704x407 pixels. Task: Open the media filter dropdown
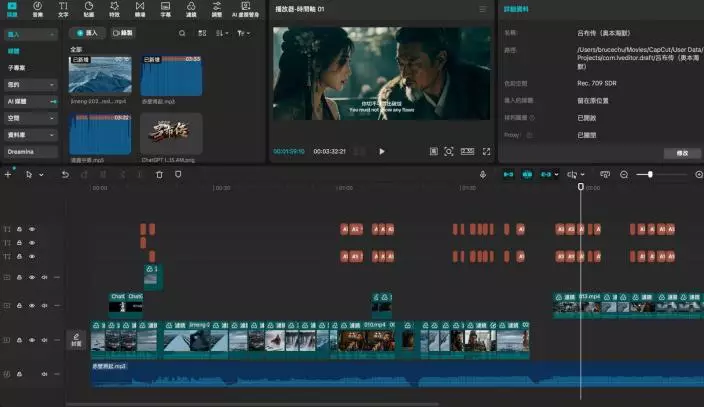click(243, 33)
